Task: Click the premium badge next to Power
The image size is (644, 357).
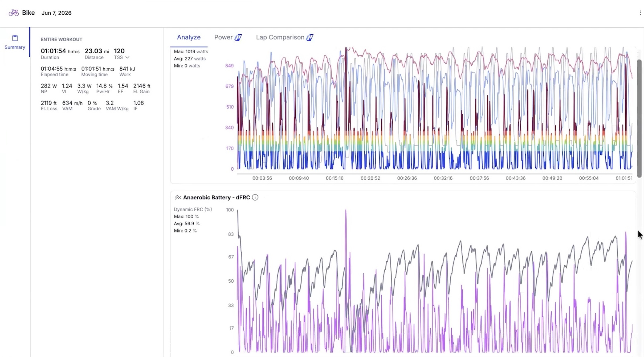Action: (x=238, y=37)
